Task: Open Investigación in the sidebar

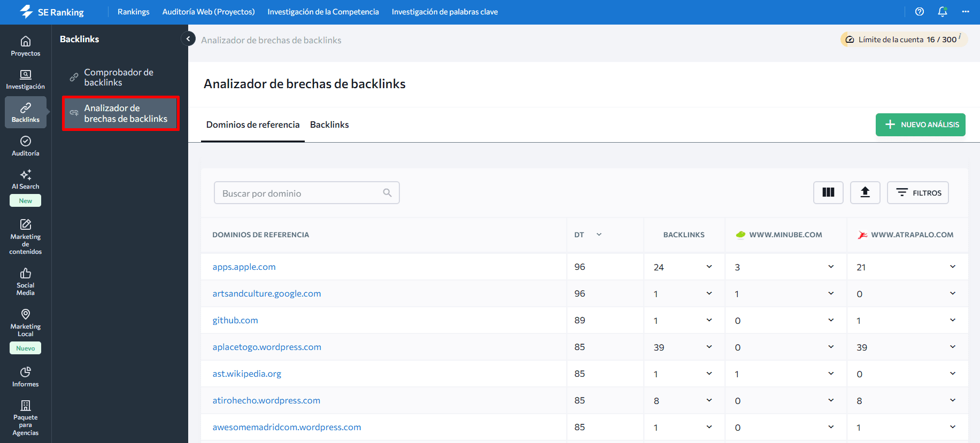Action: click(26, 79)
